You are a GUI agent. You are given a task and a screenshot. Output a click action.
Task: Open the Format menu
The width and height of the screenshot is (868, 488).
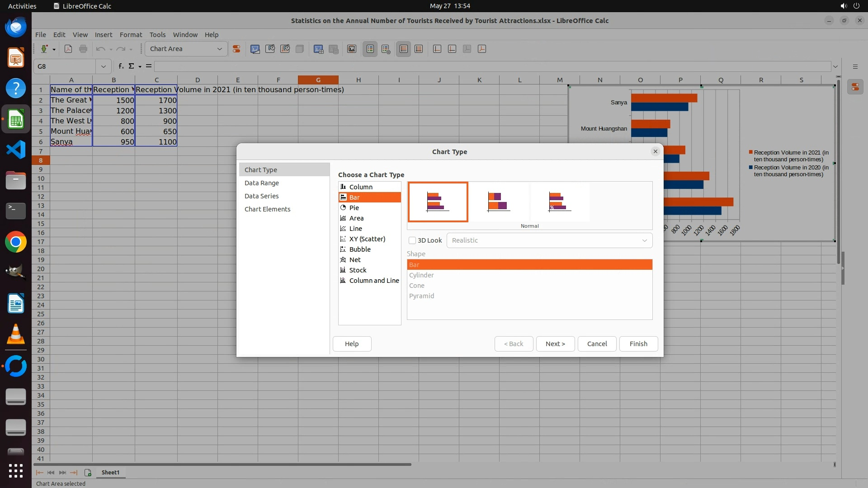pyautogui.click(x=131, y=35)
